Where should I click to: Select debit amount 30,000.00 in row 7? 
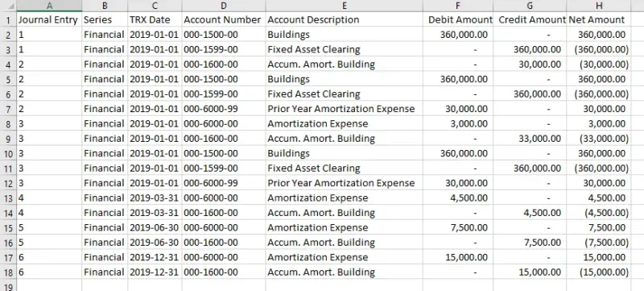(458, 109)
